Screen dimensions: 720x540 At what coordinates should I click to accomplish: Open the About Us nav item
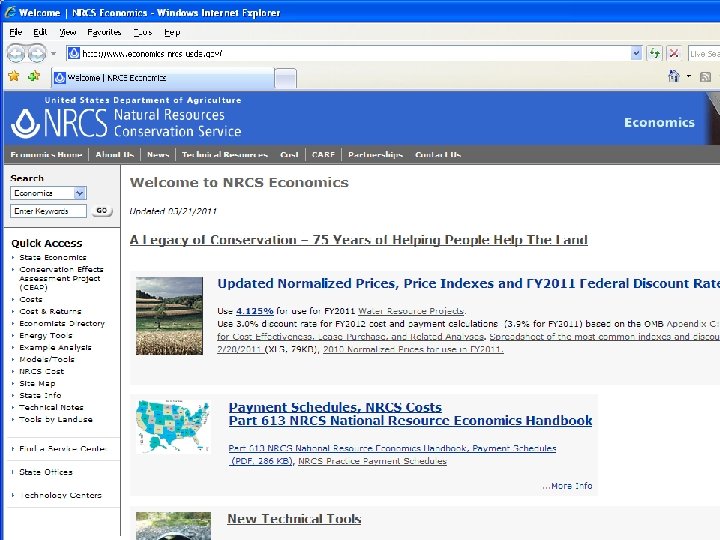tap(114, 155)
